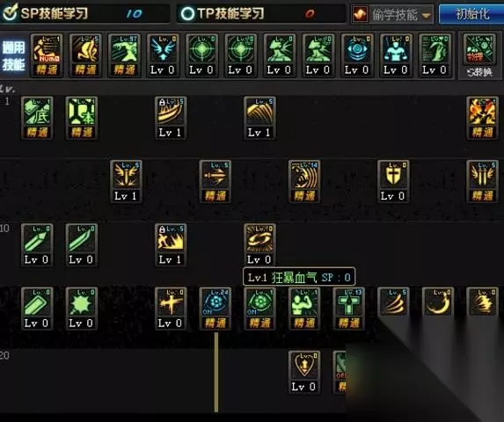Click the blue eye skill icon
This screenshot has height=422, width=504.
(x=357, y=56)
